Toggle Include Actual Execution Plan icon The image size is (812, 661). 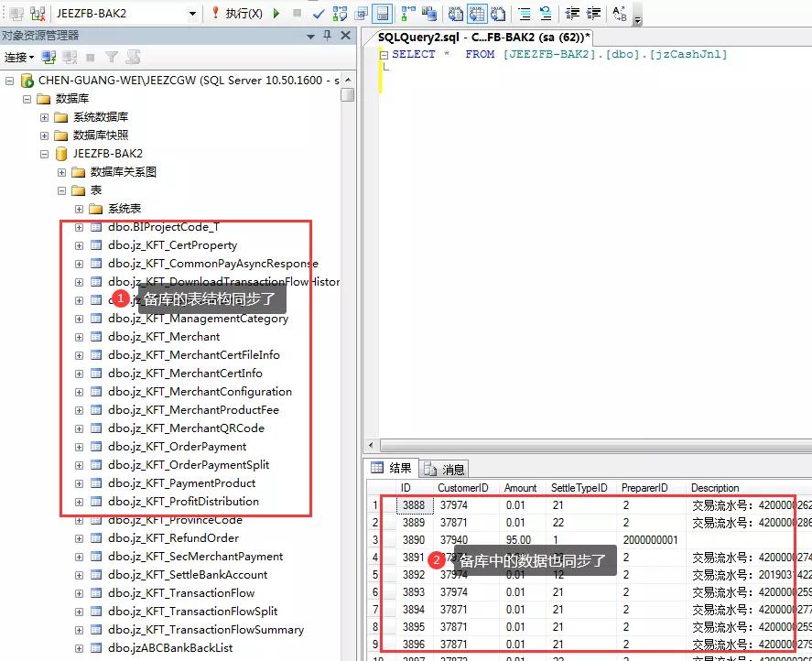pos(408,14)
